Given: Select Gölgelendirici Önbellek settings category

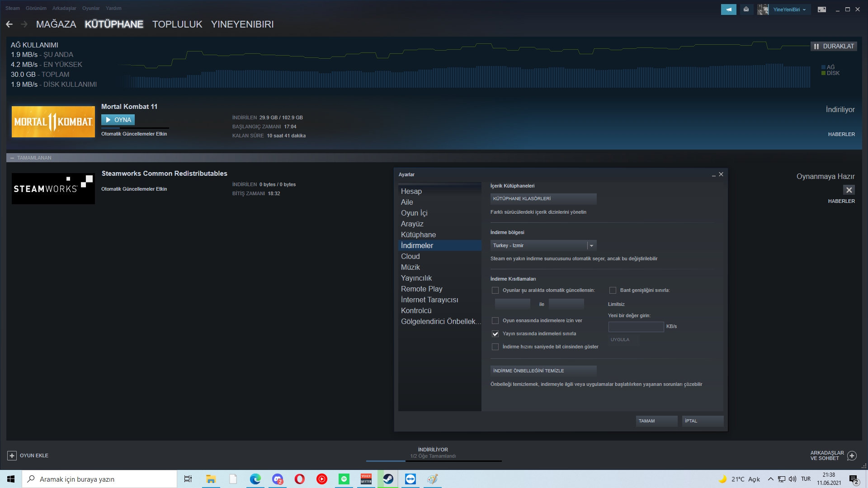Looking at the screenshot, I should pyautogui.click(x=440, y=321).
